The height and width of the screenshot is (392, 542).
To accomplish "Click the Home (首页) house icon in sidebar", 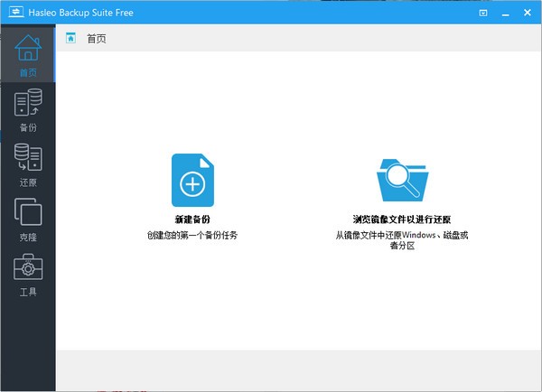I will click(28, 50).
